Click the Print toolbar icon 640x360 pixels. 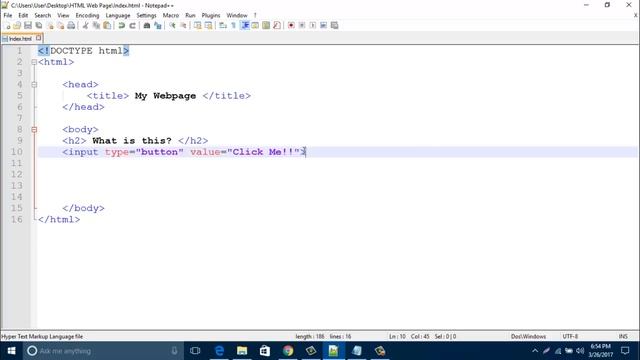(71, 25)
